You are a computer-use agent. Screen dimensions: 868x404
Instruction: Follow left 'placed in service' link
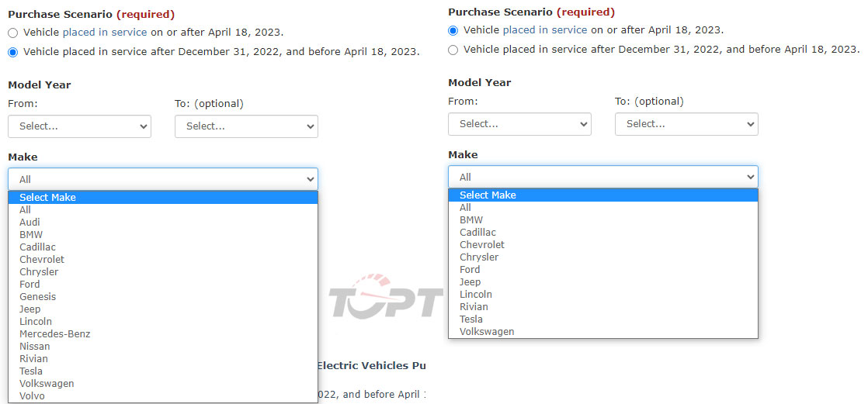[105, 33]
